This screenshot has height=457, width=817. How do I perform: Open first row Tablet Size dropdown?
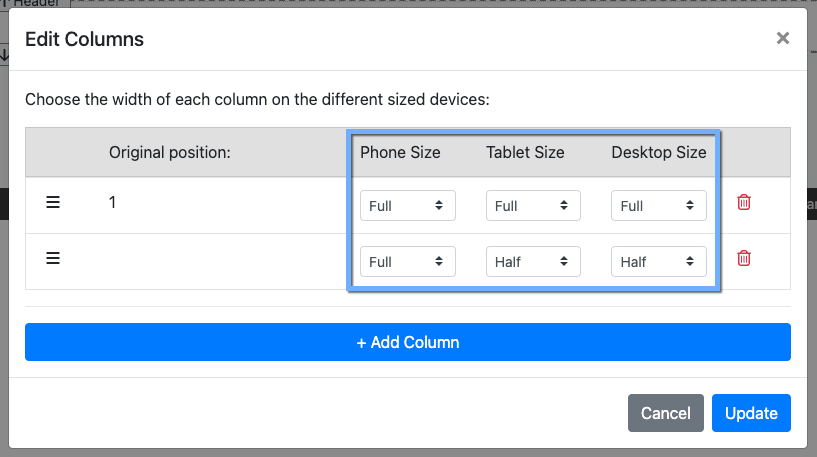tap(533, 206)
